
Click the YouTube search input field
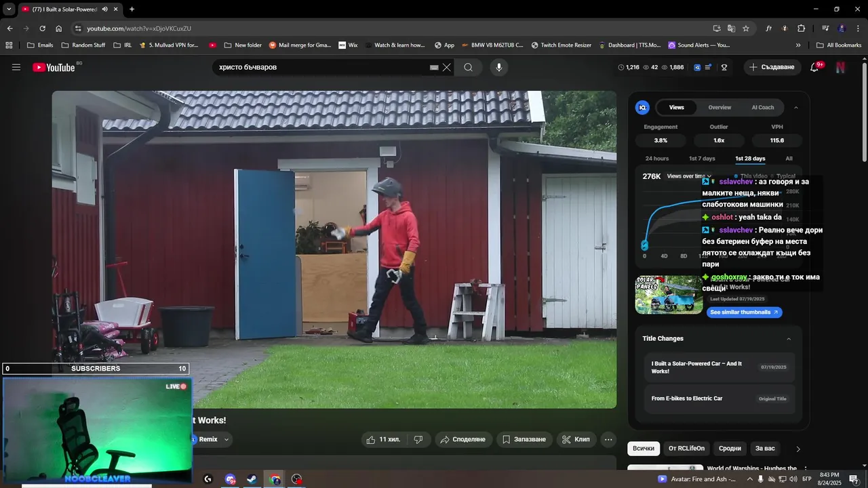(322, 67)
